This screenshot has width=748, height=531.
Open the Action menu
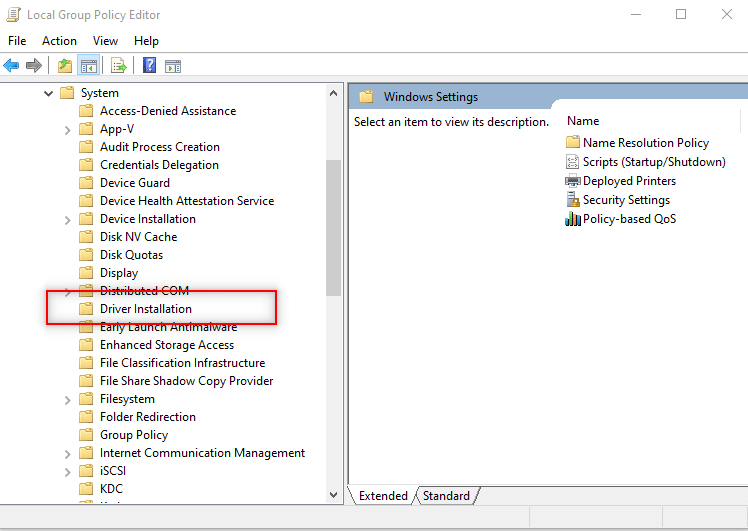click(x=59, y=41)
